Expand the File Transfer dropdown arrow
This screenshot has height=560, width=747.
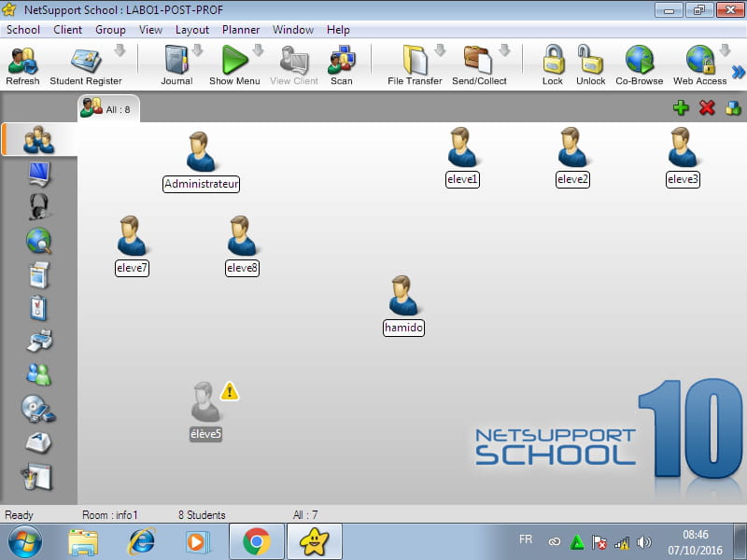point(440,50)
